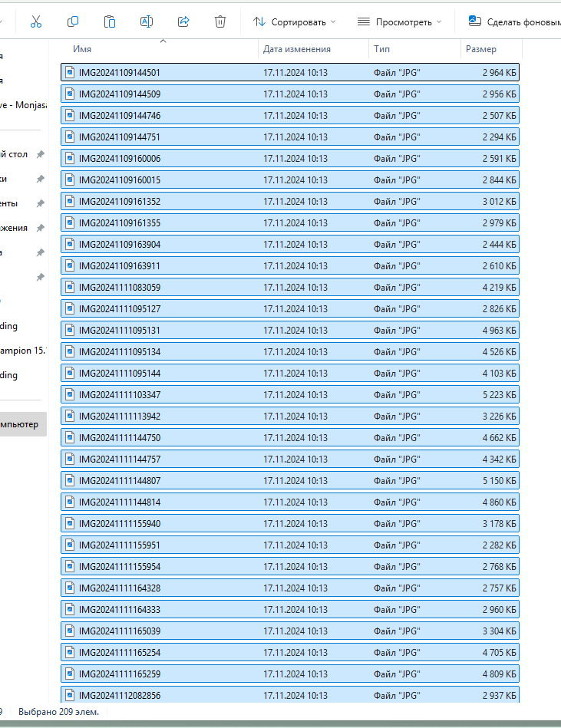Select file name IMG20241111164328
561x728 pixels.
[120, 588]
